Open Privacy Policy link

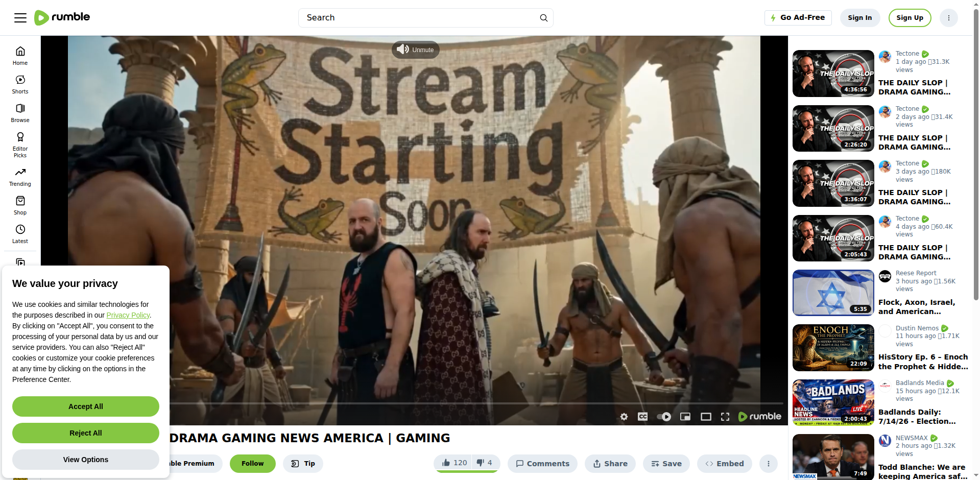128,315
